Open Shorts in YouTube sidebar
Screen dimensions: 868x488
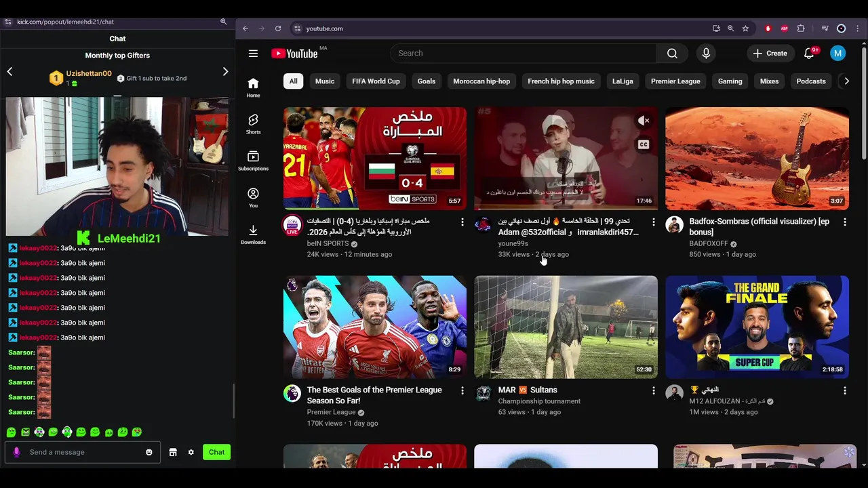253,124
